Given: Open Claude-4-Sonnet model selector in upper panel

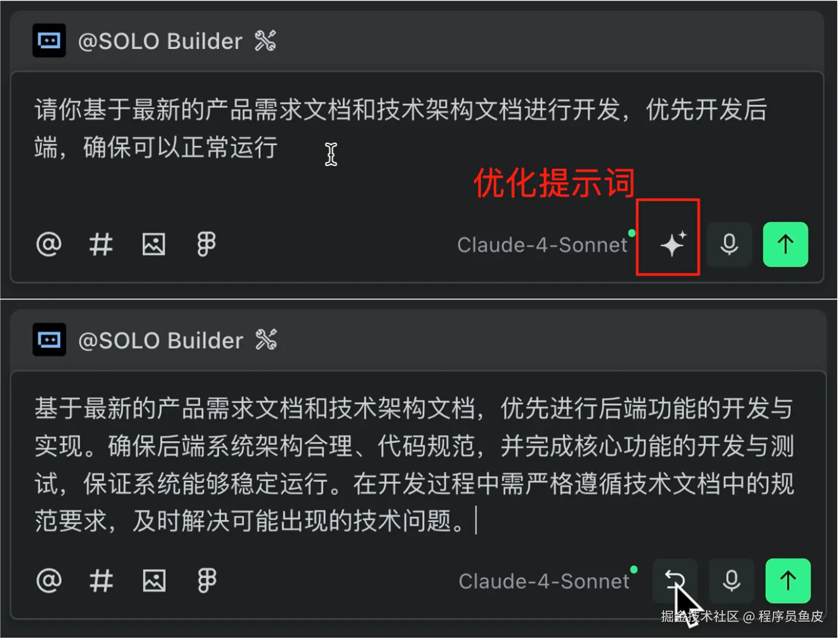Looking at the screenshot, I should coord(543,245).
